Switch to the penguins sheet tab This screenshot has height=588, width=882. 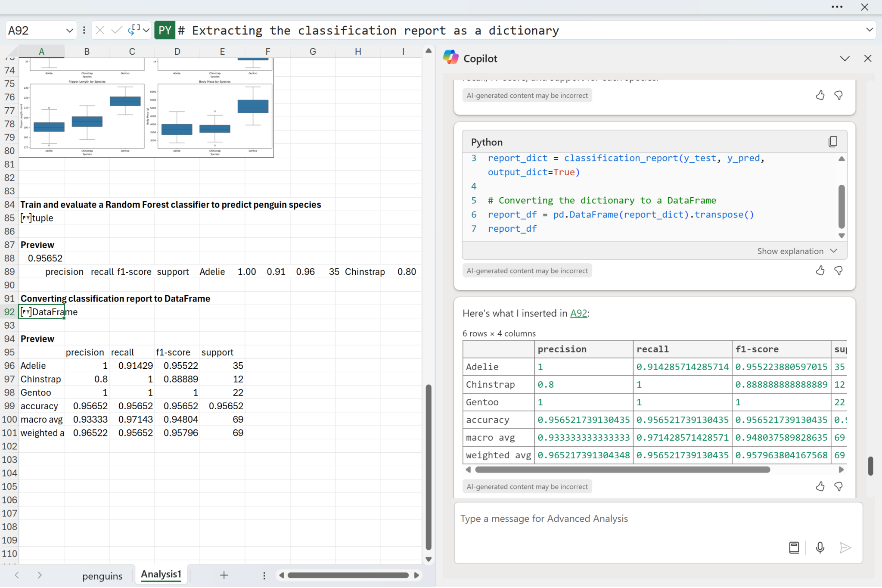(x=102, y=576)
